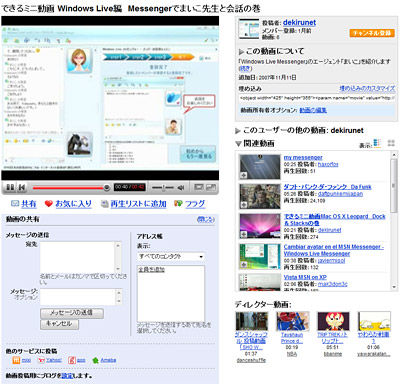Adjust the player volume slider
Image resolution: width=400 pixels, height=384 pixels.
[x=163, y=188]
